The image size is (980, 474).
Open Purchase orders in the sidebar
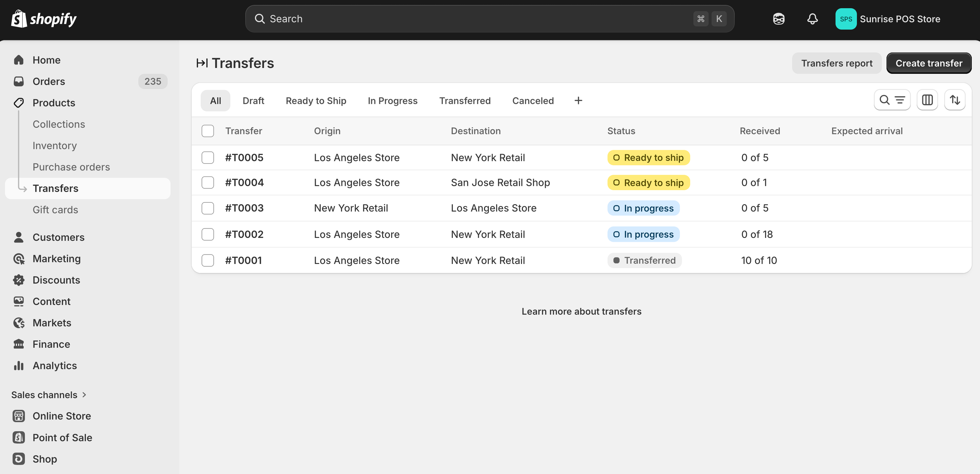point(71,167)
